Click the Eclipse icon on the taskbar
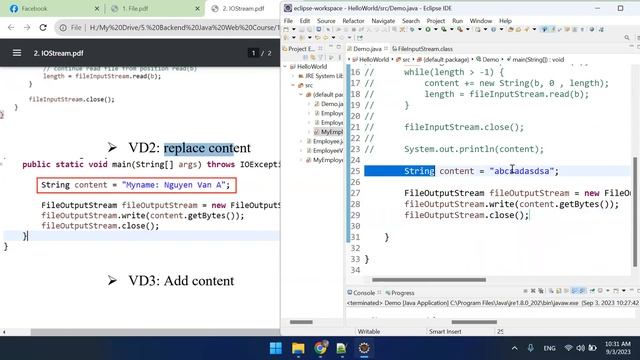640x360 pixels. click(364, 348)
